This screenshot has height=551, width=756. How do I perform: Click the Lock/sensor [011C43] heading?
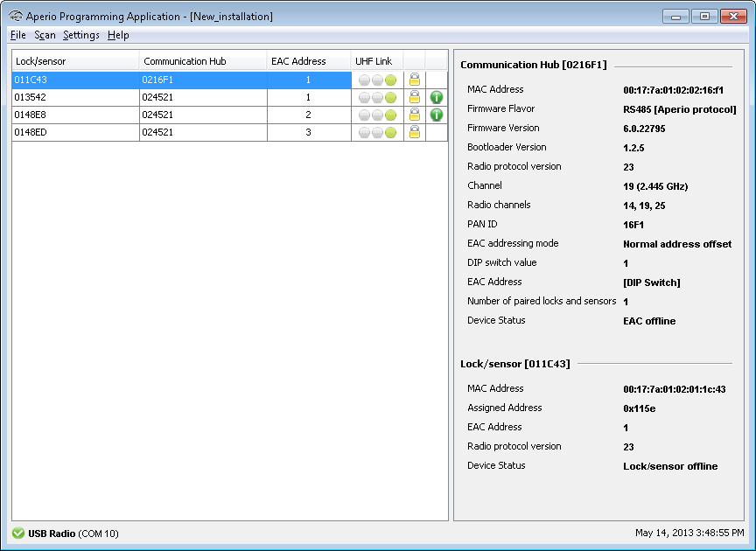(x=514, y=364)
